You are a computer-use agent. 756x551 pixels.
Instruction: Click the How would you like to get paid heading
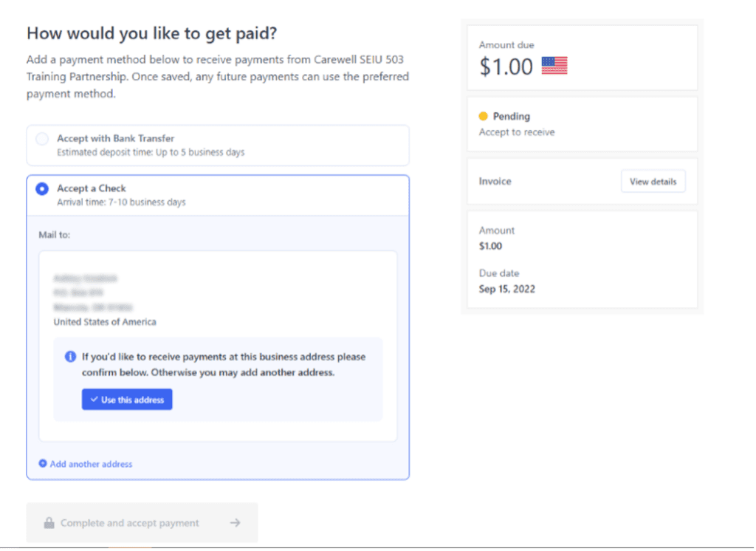152,33
